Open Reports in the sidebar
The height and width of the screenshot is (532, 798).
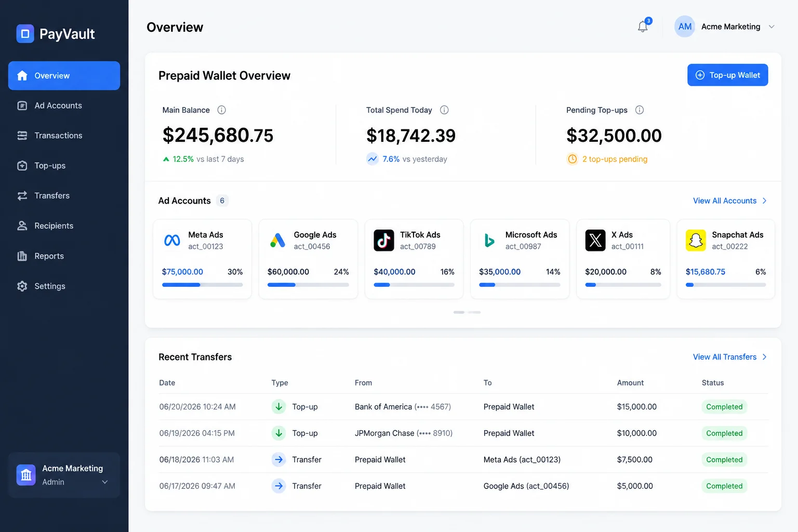[64, 256]
